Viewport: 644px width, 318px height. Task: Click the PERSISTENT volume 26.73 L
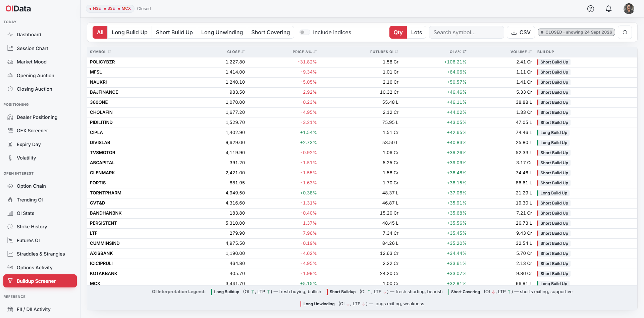click(x=524, y=223)
